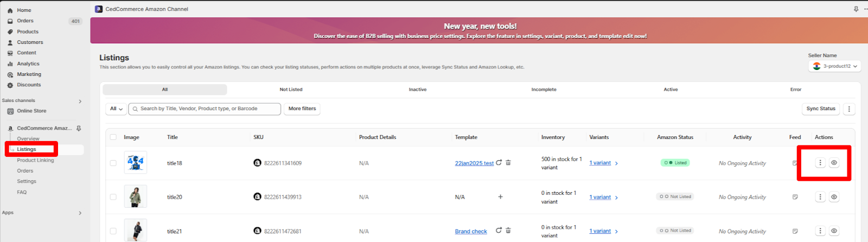Click the Sync Status button
Viewport: 868px width, 242px height.
click(x=821, y=109)
